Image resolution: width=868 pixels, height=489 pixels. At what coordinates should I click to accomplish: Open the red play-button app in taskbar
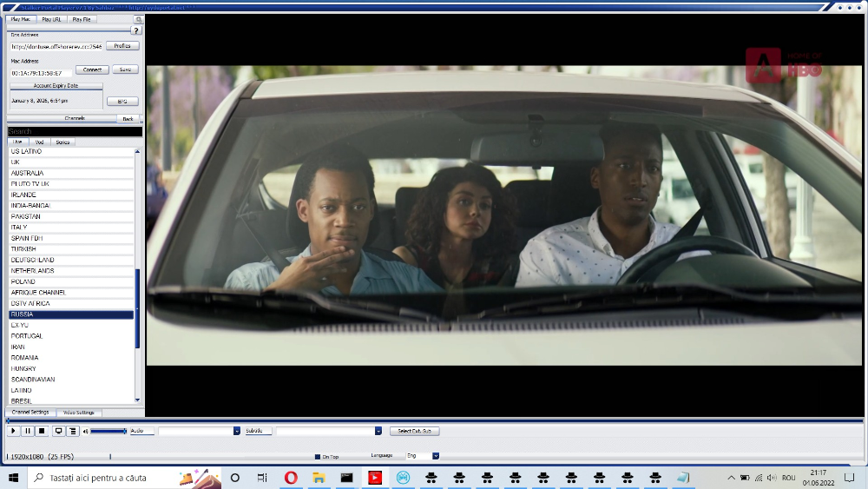(375, 478)
